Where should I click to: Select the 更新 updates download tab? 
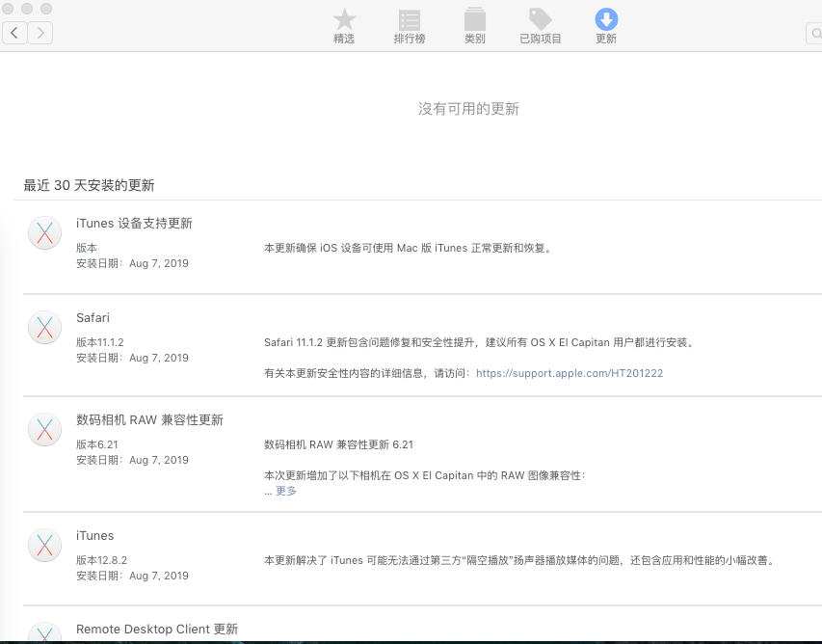click(x=606, y=26)
